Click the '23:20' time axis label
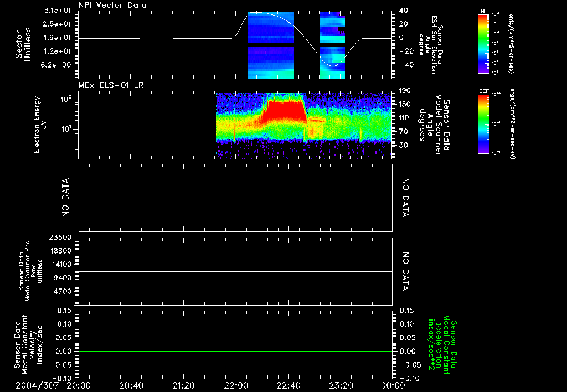Image resolution: width=567 pixels, height=392 pixels. click(x=341, y=385)
